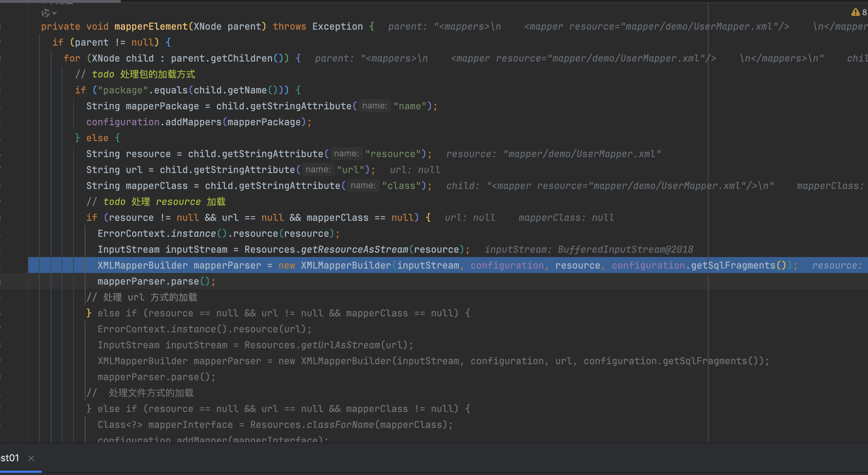Click mapperPackage in the String declaration line
The height and width of the screenshot is (475, 868).
[x=162, y=106]
